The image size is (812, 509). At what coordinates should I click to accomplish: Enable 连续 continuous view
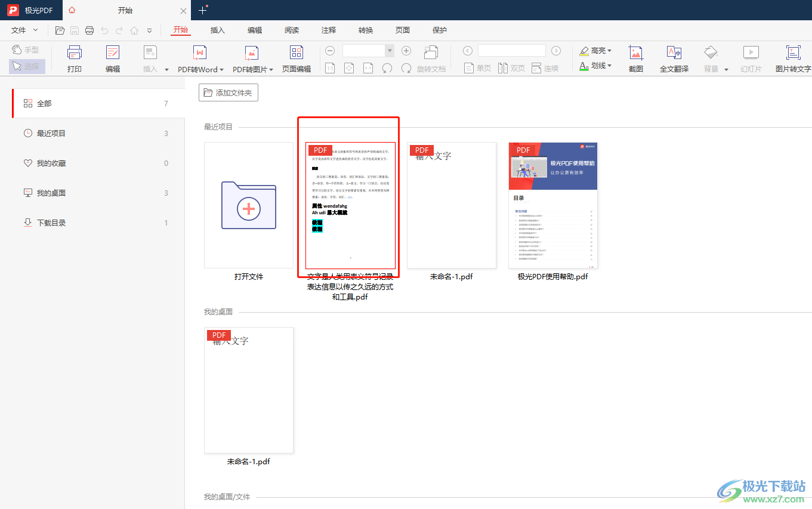[x=545, y=69]
